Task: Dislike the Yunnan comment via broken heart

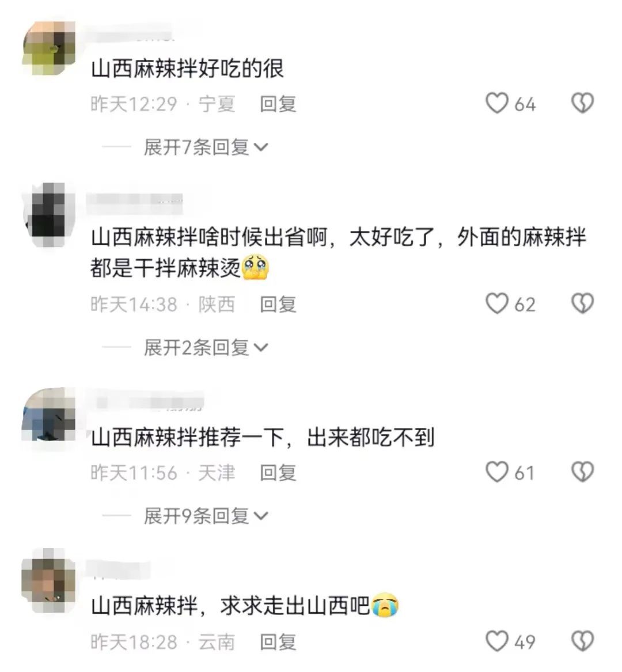Action: click(x=583, y=641)
